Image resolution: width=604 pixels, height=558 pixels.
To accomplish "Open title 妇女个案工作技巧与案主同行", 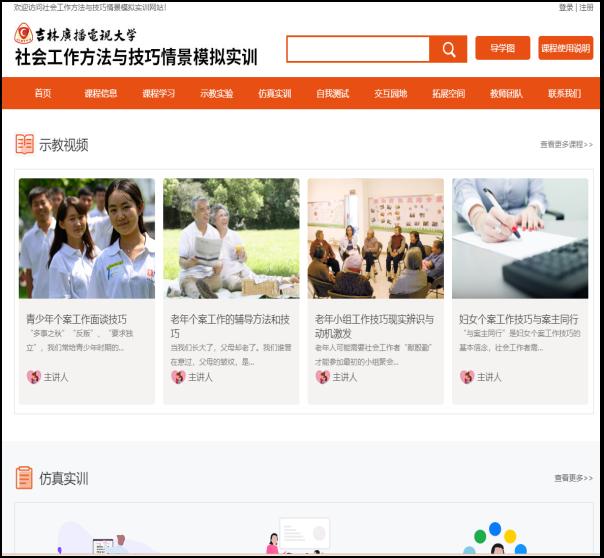I will (518, 319).
